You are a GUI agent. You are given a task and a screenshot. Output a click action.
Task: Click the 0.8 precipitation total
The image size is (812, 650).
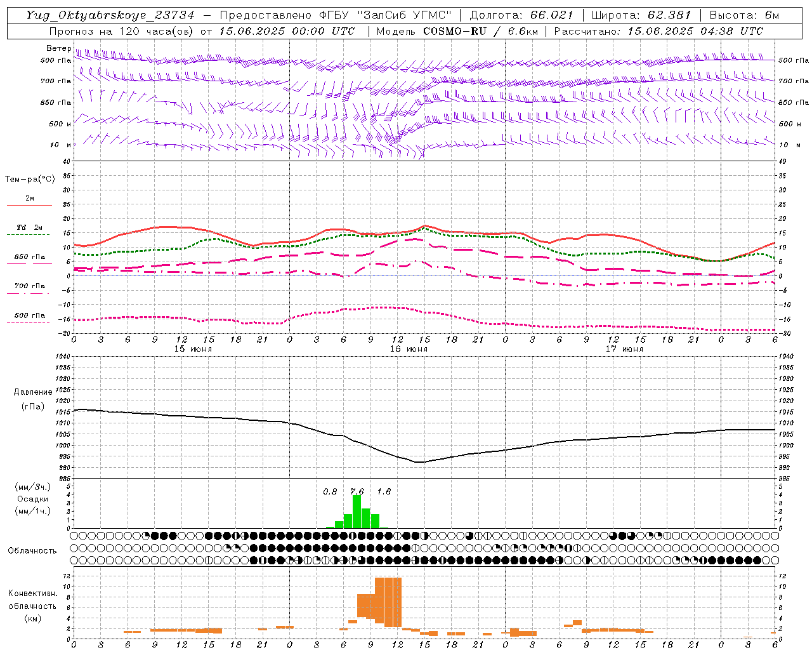(x=330, y=491)
